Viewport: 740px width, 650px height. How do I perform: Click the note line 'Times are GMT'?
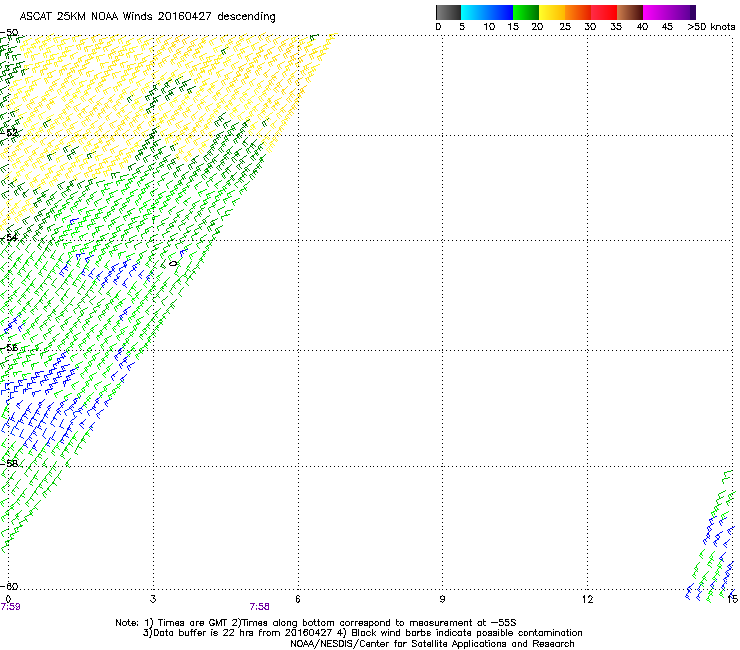pos(192,623)
